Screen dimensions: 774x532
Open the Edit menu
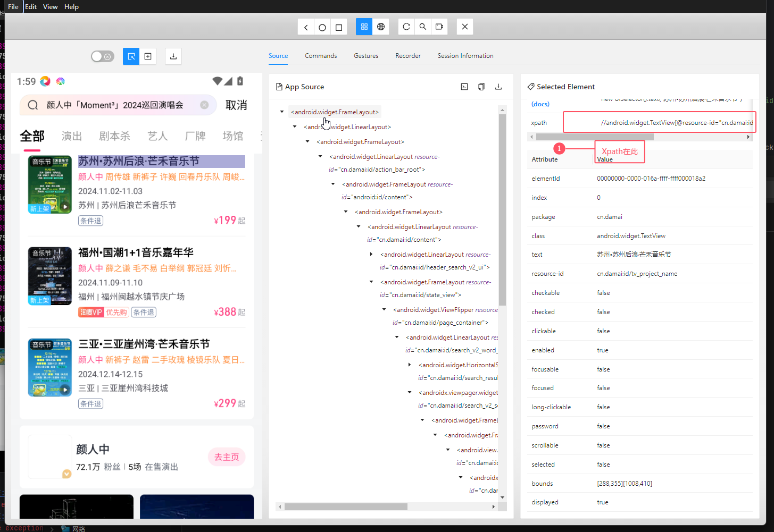coord(31,6)
